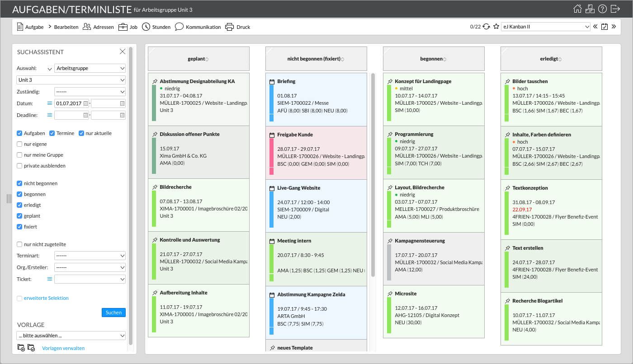Click the Suchen button
Screen dimensions: 633x364
tap(113, 313)
